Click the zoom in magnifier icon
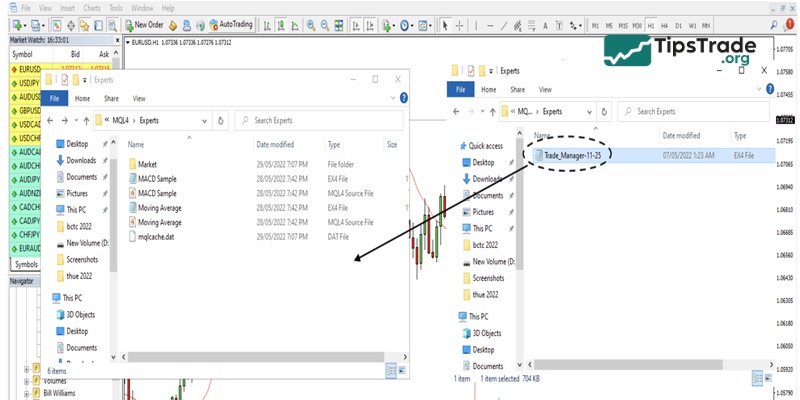This screenshot has height=400, width=800. pyautogui.click(x=310, y=24)
